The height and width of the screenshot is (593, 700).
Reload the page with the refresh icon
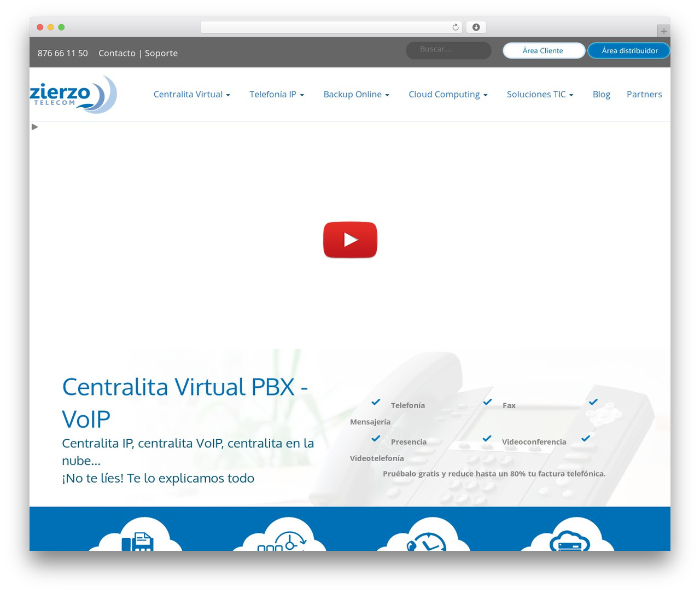455,27
